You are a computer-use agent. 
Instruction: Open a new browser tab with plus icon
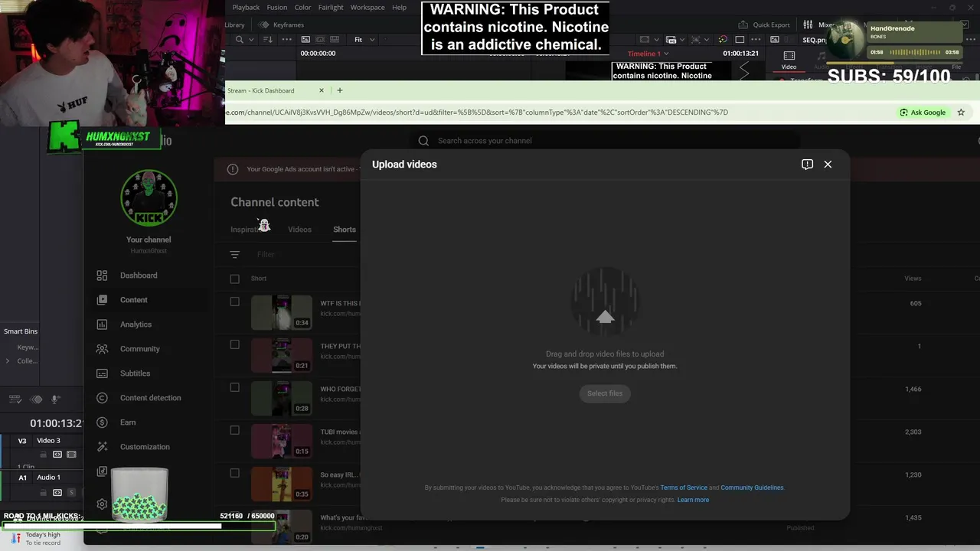coord(340,90)
